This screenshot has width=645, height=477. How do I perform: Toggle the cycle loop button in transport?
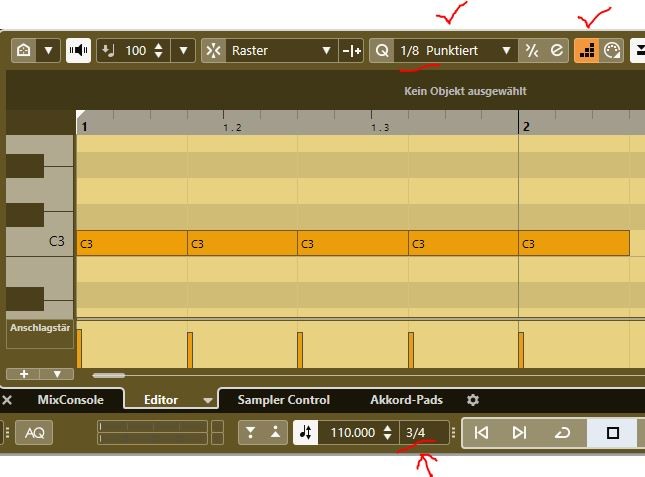[561, 433]
